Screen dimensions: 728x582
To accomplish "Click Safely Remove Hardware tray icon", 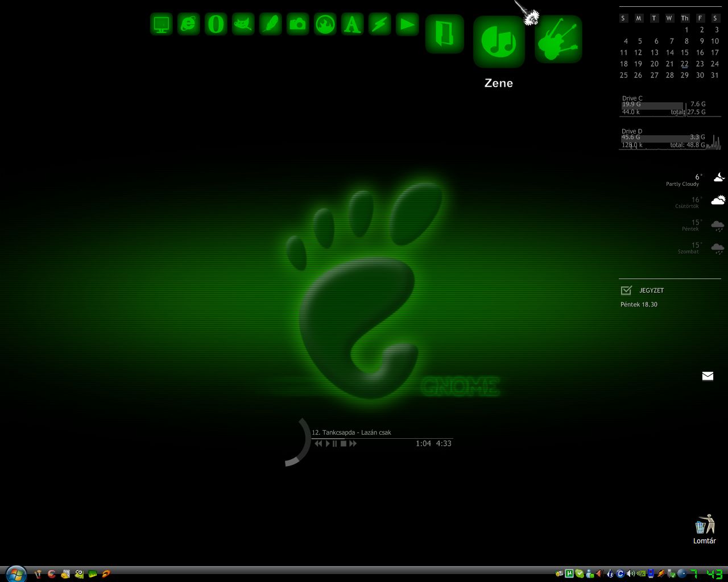I will [x=672, y=573].
